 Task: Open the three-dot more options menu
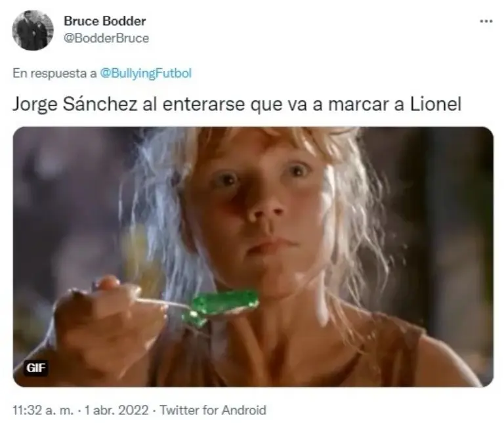(x=486, y=22)
